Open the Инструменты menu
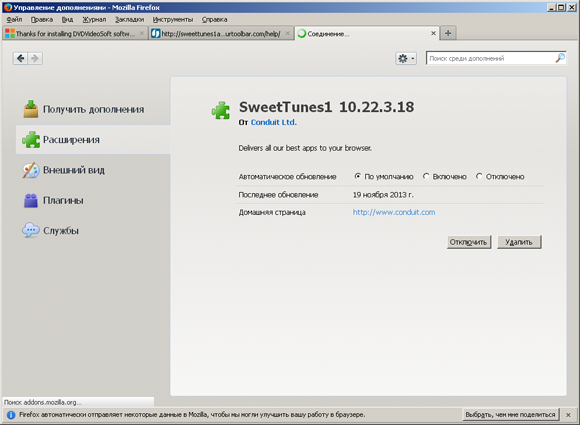 point(173,20)
